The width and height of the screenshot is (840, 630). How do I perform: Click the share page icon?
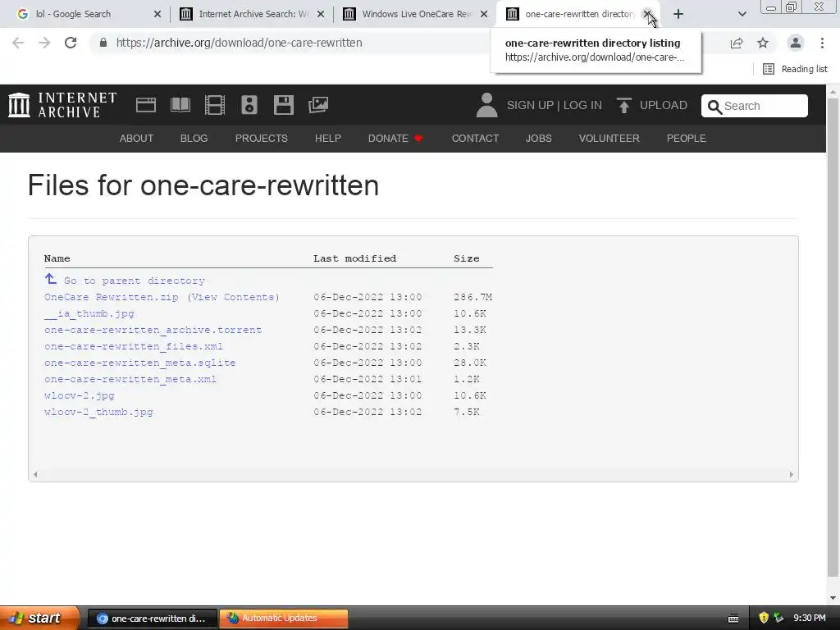click(737, 43)
